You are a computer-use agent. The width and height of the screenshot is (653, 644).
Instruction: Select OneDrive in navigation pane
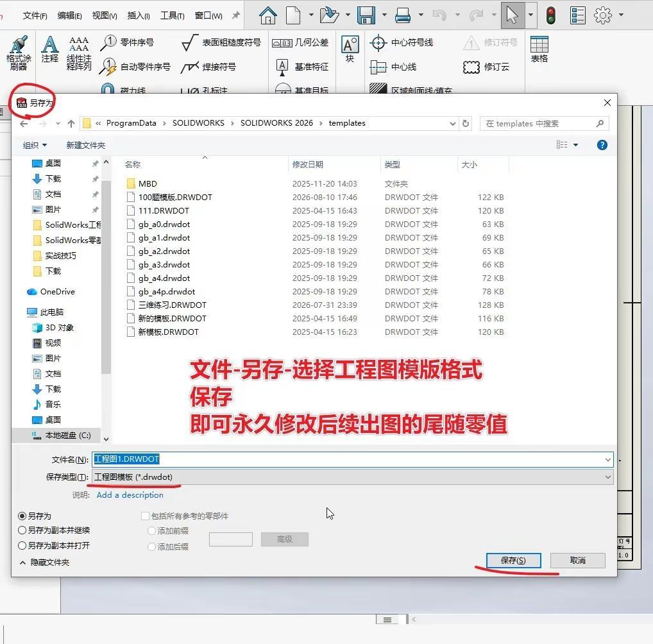pos(51,292)
